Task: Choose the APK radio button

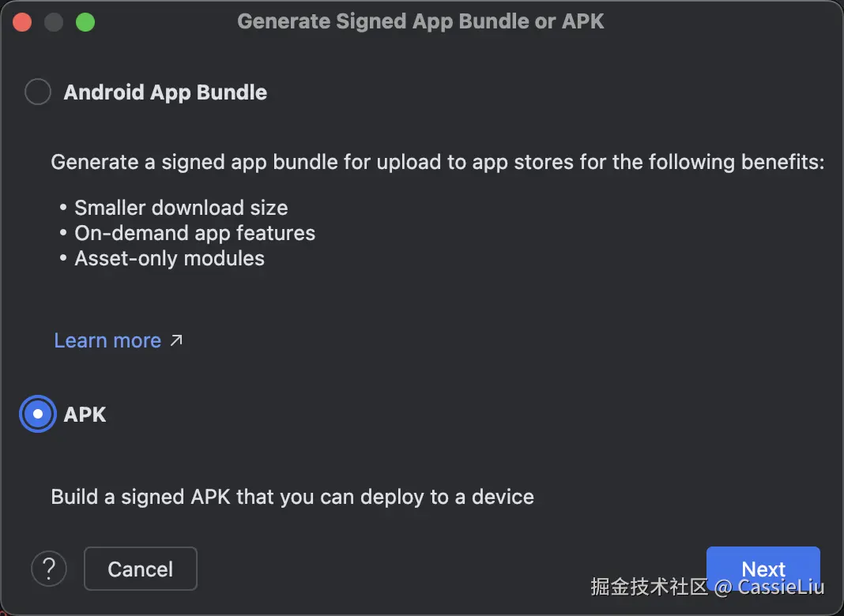Action: (38, 414)
